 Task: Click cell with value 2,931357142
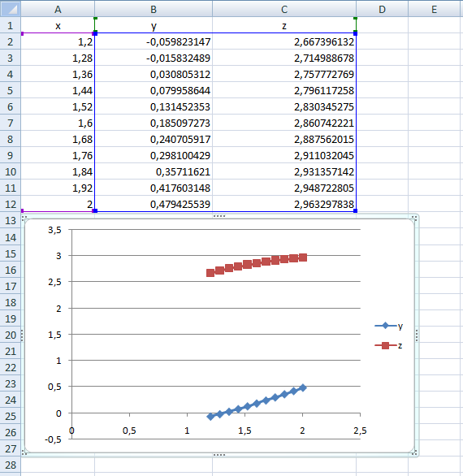pyautogui.click(x=284, y=171)
